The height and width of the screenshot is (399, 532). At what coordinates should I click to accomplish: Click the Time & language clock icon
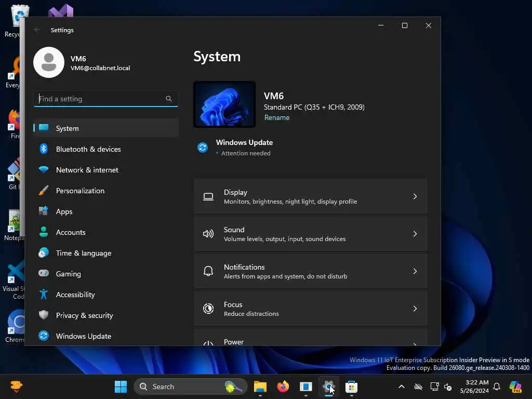tap(44, 253)
